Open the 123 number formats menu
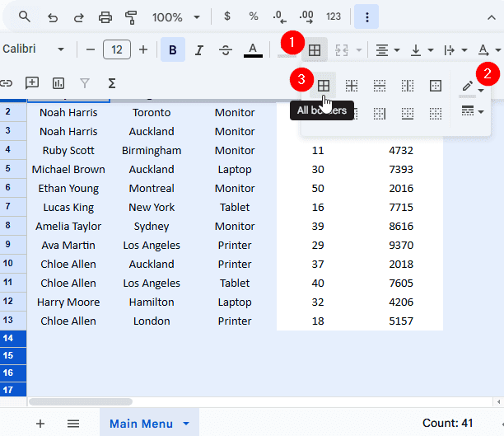This screenshot has width=504, height=436. [334, 16]
